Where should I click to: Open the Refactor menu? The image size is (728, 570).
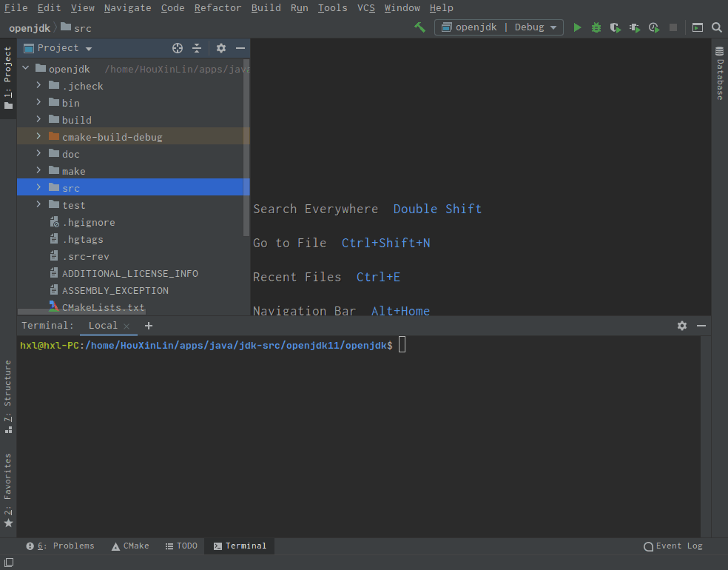[x=218, y=8]
